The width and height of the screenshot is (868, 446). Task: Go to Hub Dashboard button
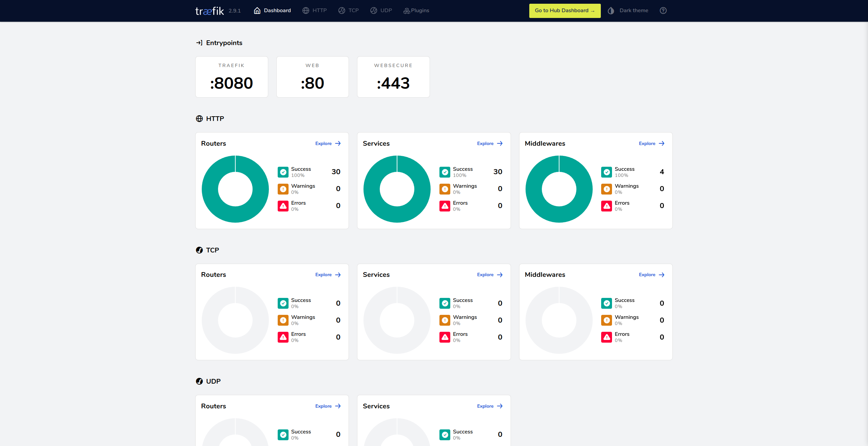click(x=565, y=11)
